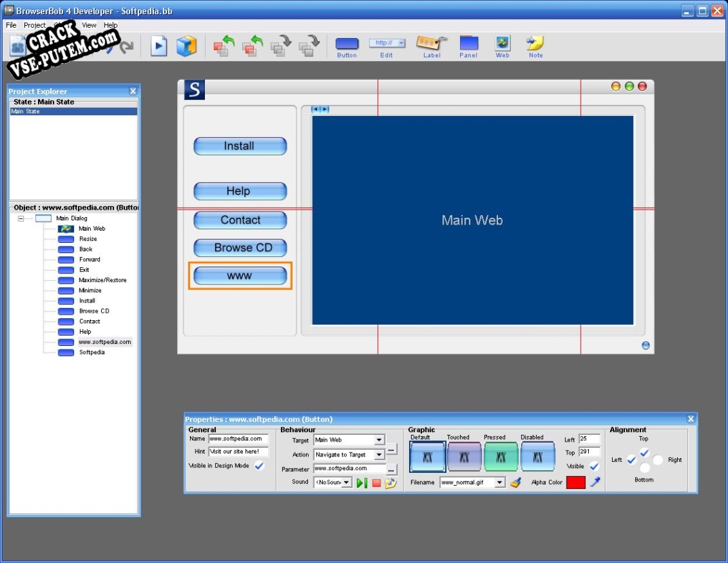This screenshot has height=563, width=728.
Task: Click the ellipsis button next to Action
Action: point(391,450)
